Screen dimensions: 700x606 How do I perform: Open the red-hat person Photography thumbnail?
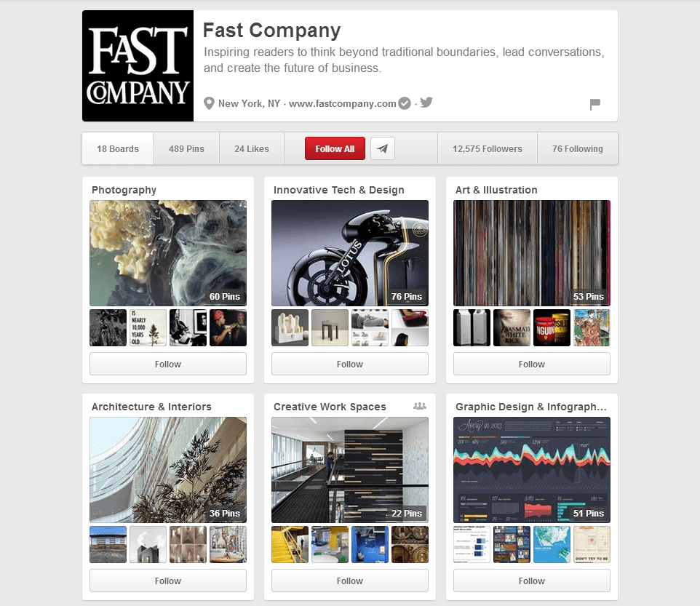(x=228, y=328)
